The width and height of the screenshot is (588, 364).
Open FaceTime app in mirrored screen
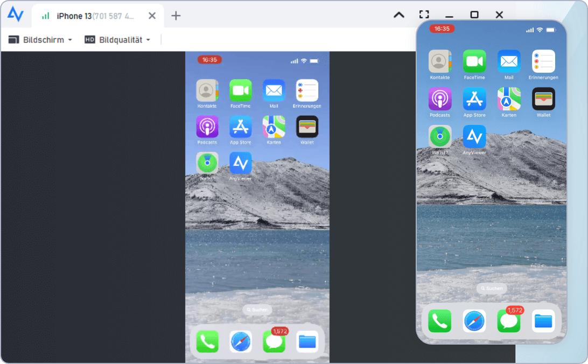tap(240, 90)
